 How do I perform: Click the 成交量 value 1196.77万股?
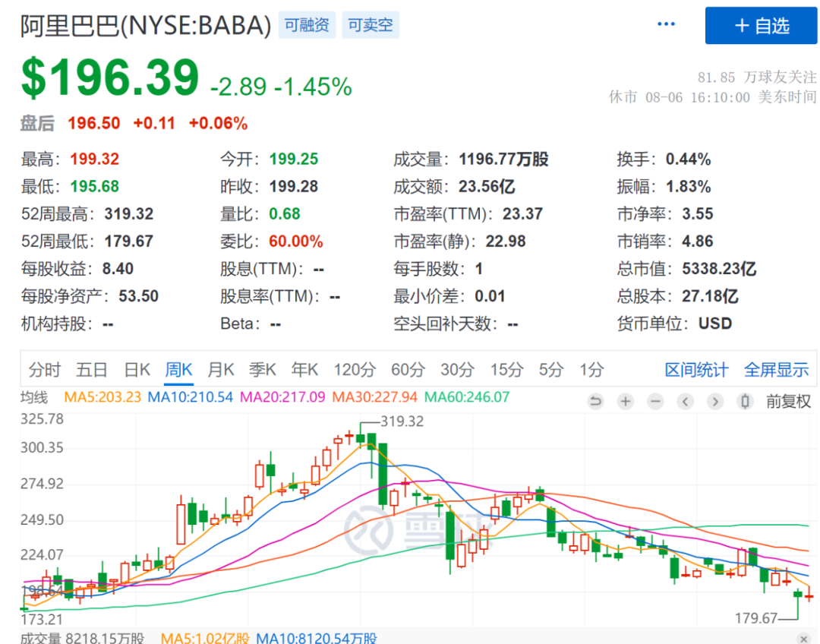tap(503, 159)
